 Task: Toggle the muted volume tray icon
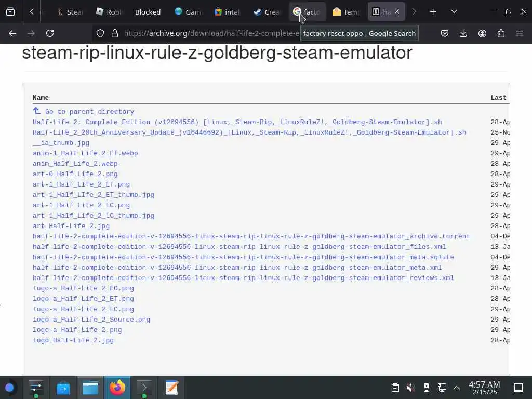pos(410,388)
